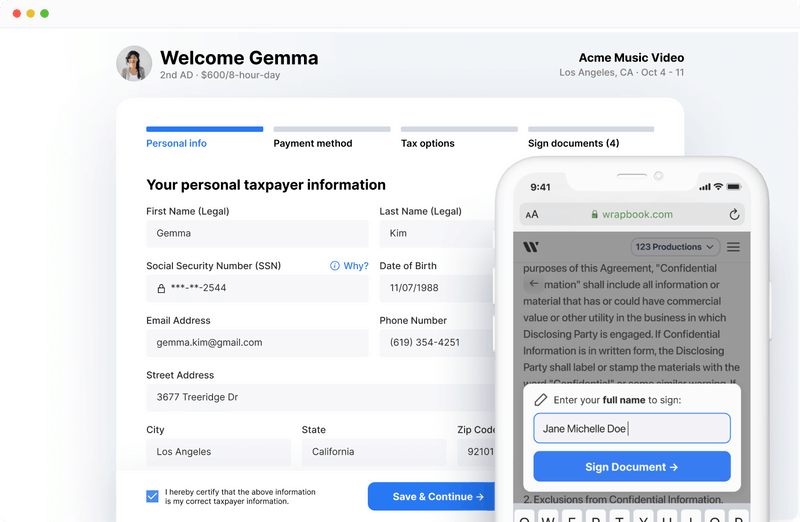
Task: Toggle the taxpayer information certification checkbox
Action: 152,496
